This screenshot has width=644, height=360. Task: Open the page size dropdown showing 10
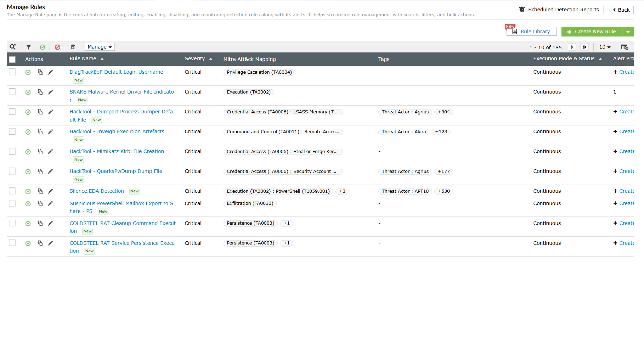coord(605,47)
